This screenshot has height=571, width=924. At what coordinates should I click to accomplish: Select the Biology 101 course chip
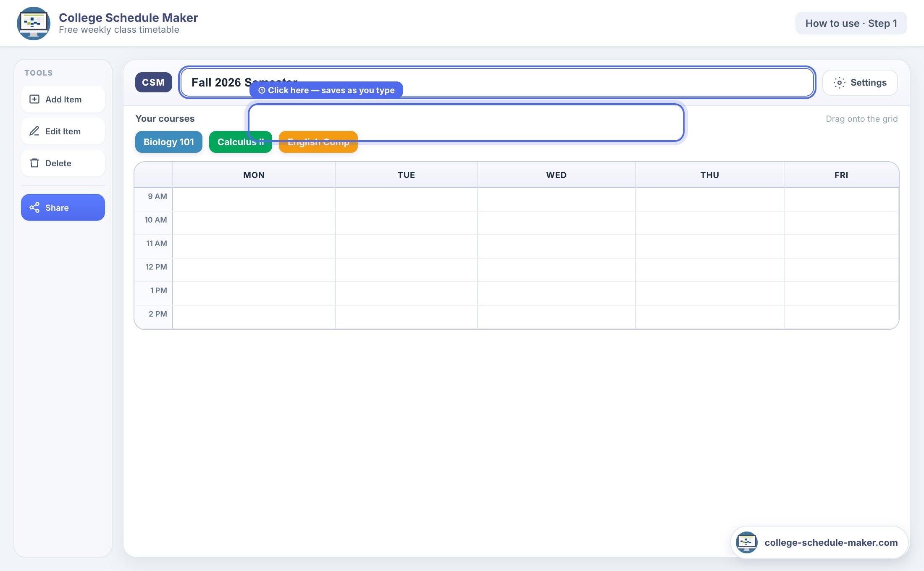[168, 142]
